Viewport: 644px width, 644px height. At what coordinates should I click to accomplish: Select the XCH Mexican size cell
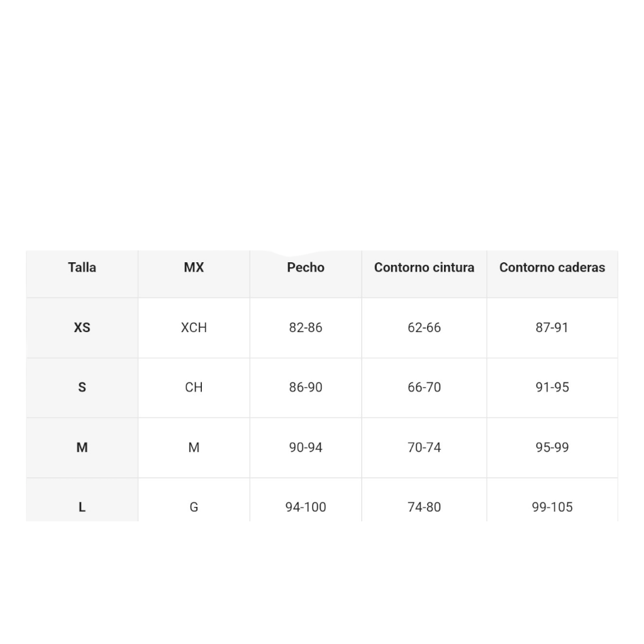194,328
